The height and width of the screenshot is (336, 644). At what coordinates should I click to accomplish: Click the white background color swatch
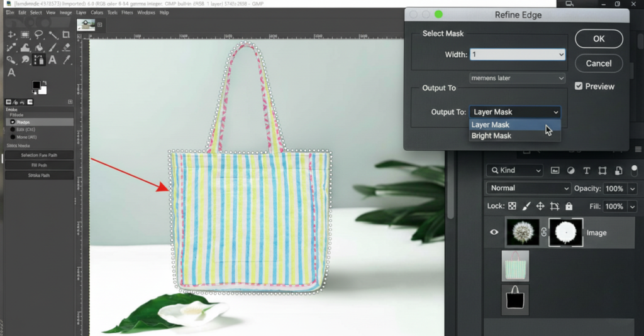(43, 90)
